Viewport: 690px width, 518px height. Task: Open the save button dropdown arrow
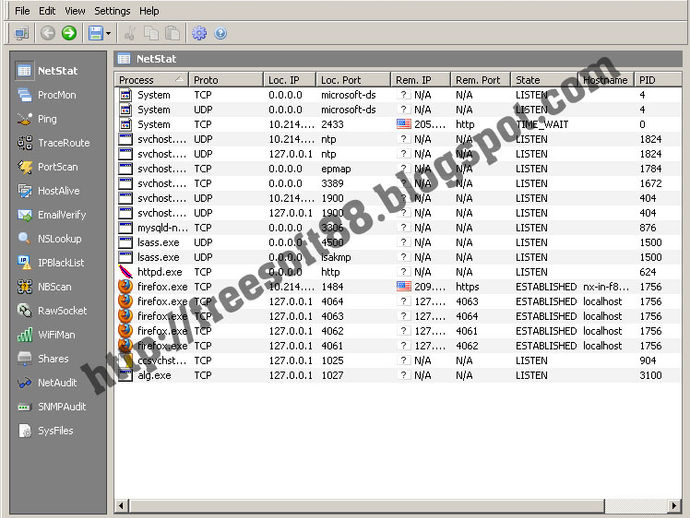[x=108, y=33]
